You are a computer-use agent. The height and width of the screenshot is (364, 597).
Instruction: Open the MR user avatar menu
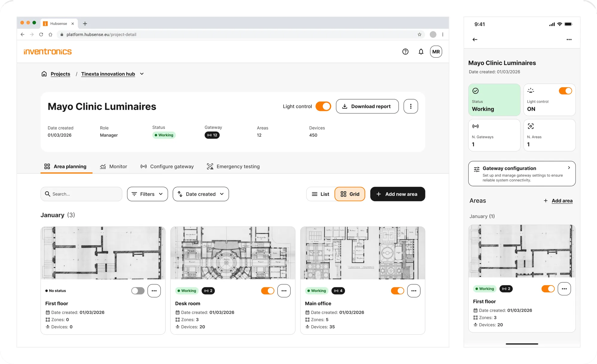pos(436,52)
